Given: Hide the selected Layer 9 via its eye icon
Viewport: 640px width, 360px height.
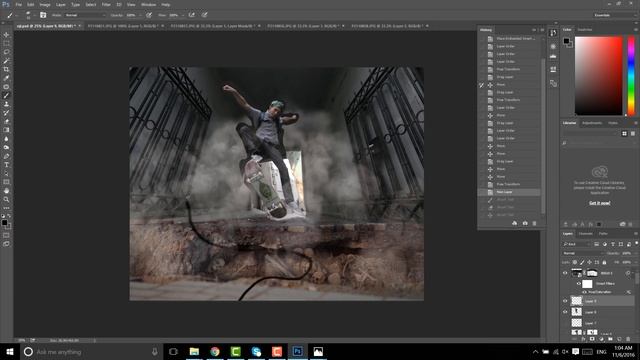Looking at the screenshot, I should [565, 301].
